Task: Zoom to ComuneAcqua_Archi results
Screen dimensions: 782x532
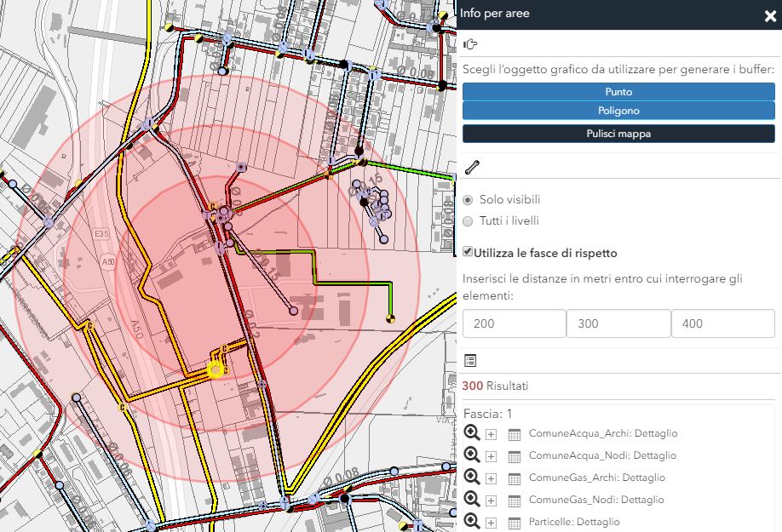Action: click(x=472, y=433)
